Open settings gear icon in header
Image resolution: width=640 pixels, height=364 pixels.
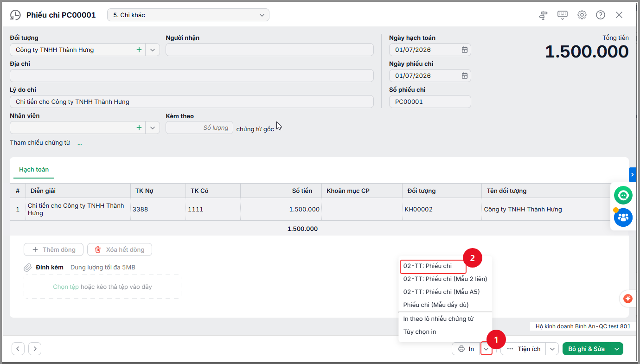tap(582, 15)
